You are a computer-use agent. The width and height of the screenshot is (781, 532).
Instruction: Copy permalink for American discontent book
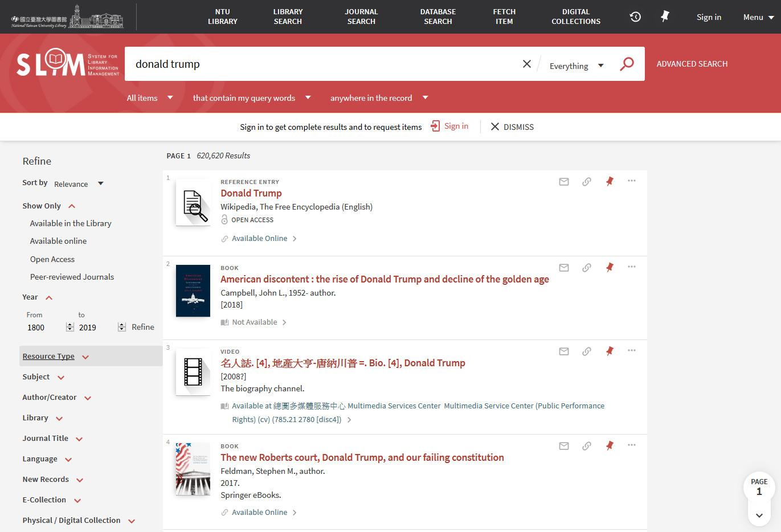point(587,268)
